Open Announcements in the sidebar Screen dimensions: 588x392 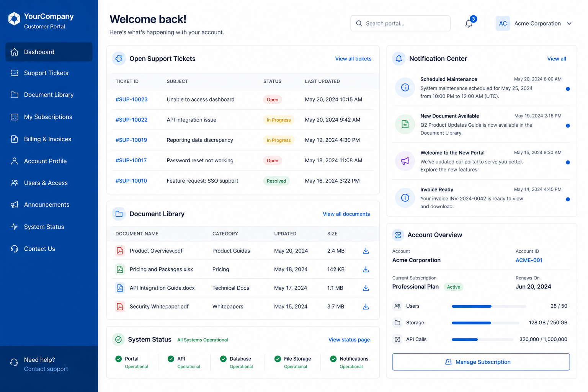pos(49,205)
